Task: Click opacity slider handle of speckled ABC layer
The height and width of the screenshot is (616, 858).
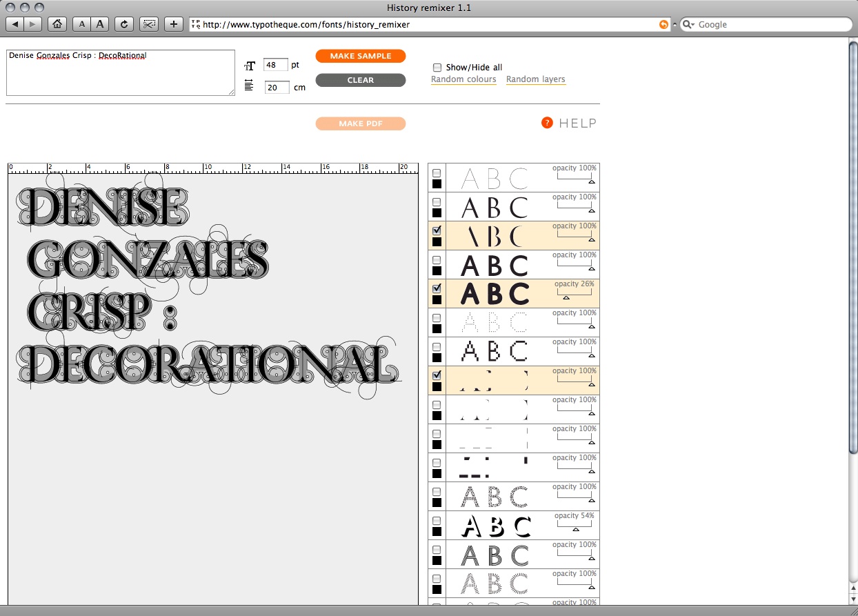Action: 591,500
